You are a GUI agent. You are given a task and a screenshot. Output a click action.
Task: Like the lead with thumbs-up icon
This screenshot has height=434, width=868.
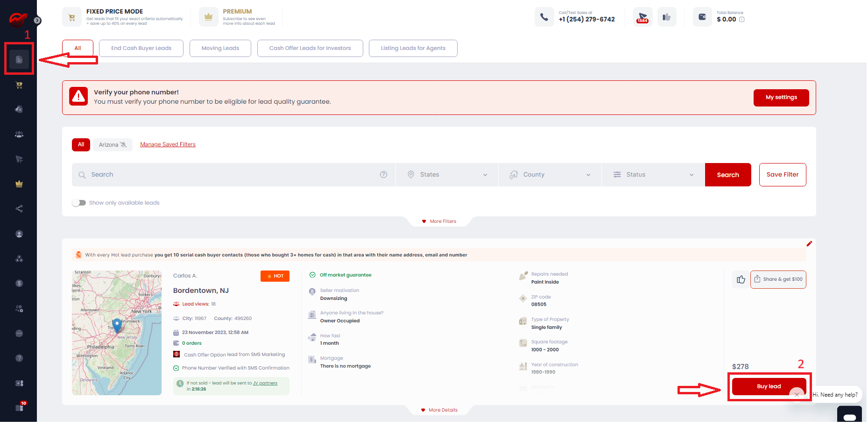pos(741,279)
